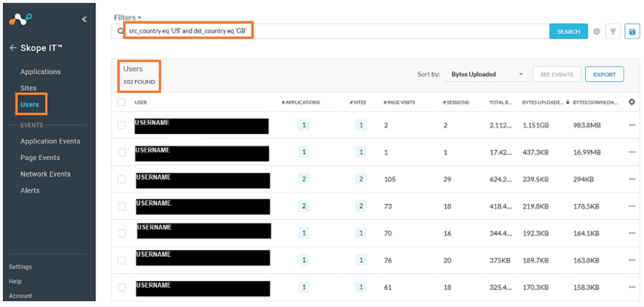Click the EXPORT button
The width and height of the screenshot is (644, 307).
pyautogui.click(x=604, y=74)
